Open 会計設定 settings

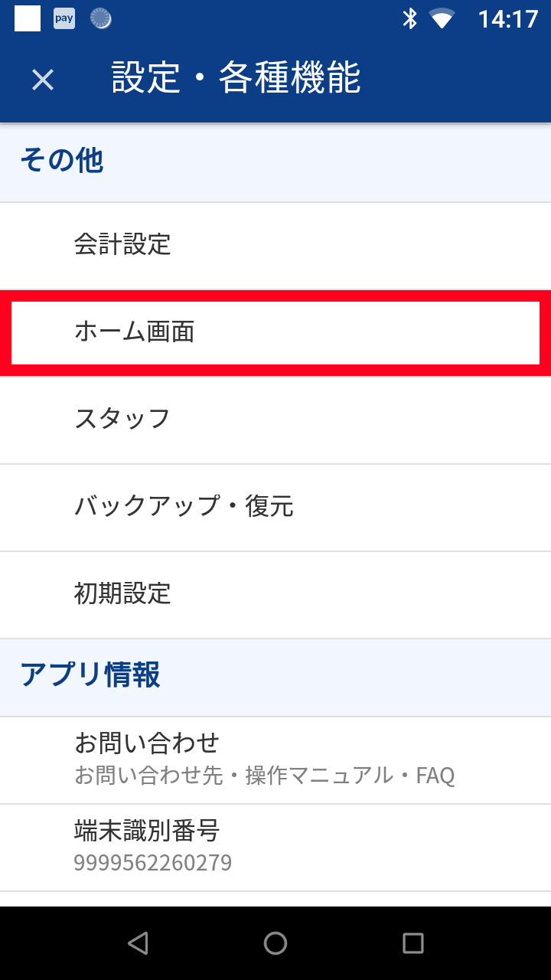pos(275,245)
